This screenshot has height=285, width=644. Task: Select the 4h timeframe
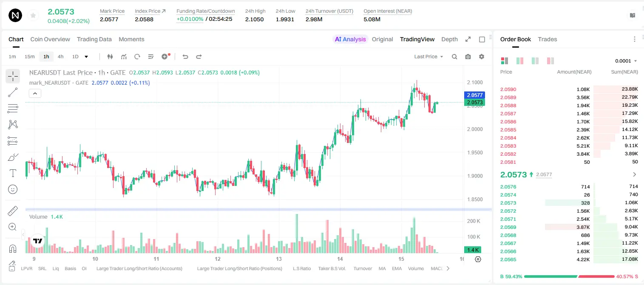(61, 57)
